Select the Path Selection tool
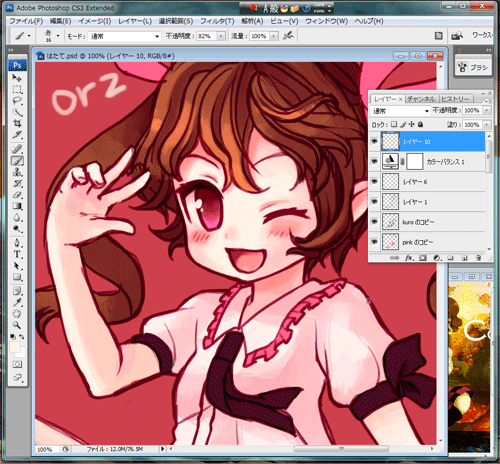The image size is (500, 464). point(17,266)
